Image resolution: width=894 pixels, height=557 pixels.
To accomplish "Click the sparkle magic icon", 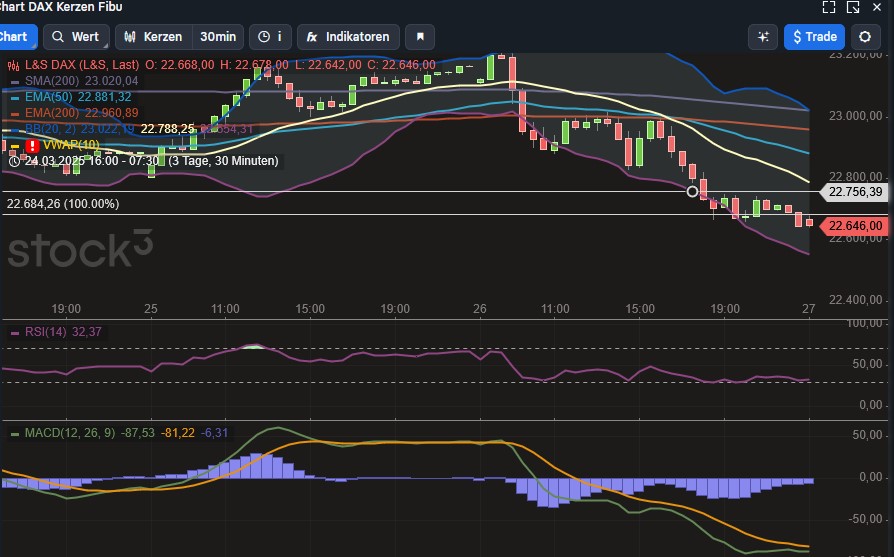I will (x=763, y=37).
